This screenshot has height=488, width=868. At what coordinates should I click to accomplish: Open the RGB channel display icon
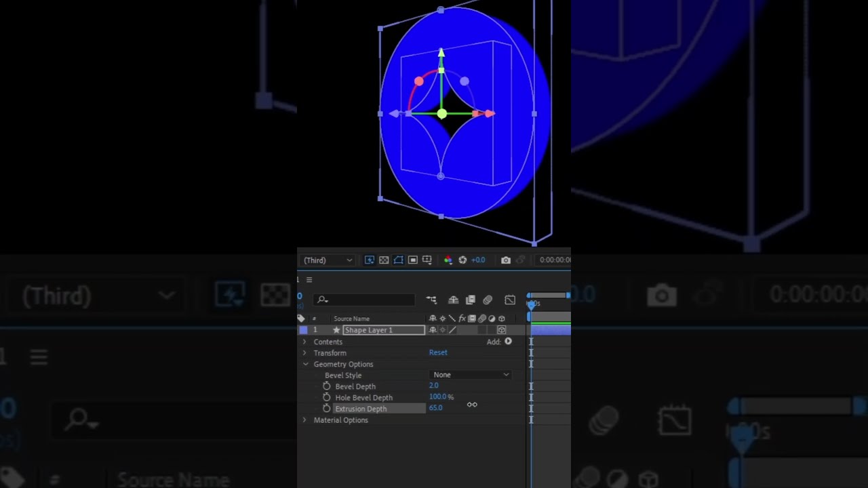point(448,260)
